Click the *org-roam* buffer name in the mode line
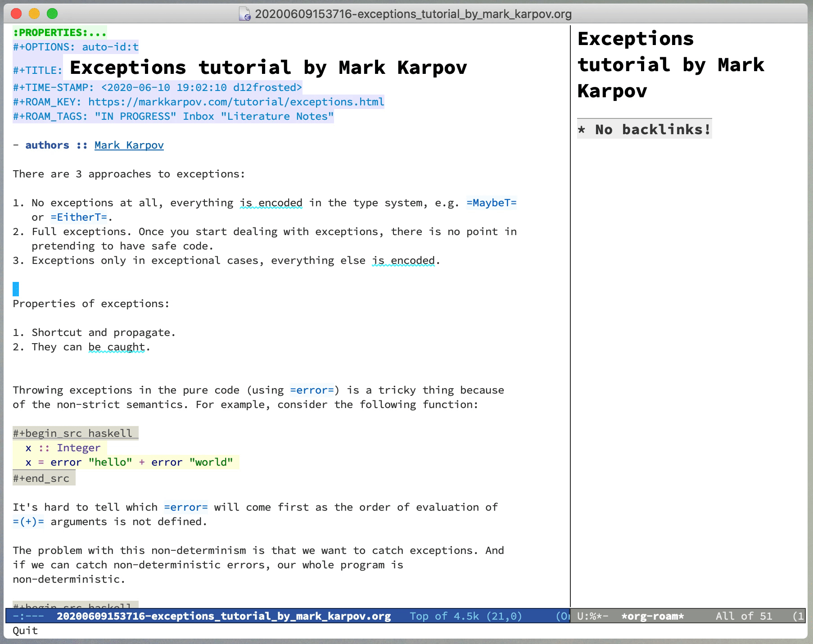 tap(652, 616)
